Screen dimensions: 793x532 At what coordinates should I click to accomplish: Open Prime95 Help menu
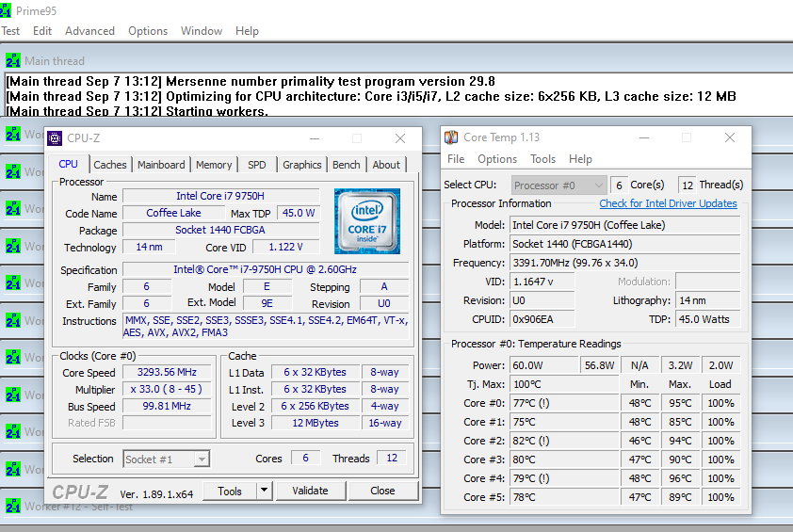pos(247,31)
